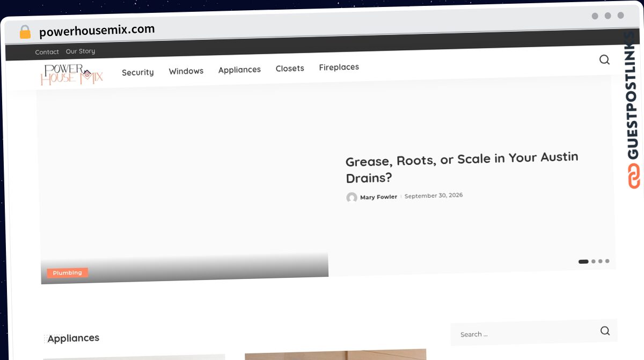This screenshot has height=360, width=644.
Task: Click the padlock icon beside the URL
Action: 25,32
